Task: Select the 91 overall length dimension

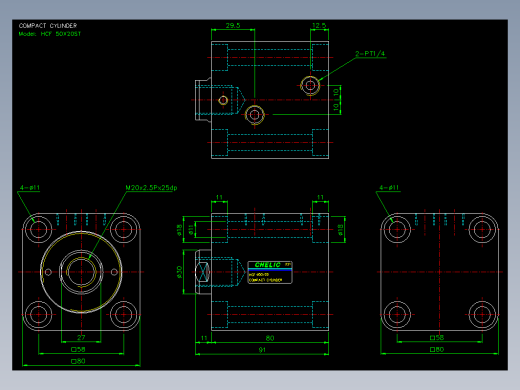Action: pos(262,350)
